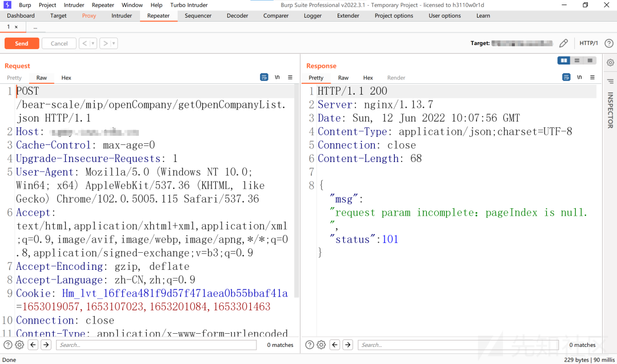Open User options tab
The image size is (617, 364).
pyautogui.click(x=444, y=16)
